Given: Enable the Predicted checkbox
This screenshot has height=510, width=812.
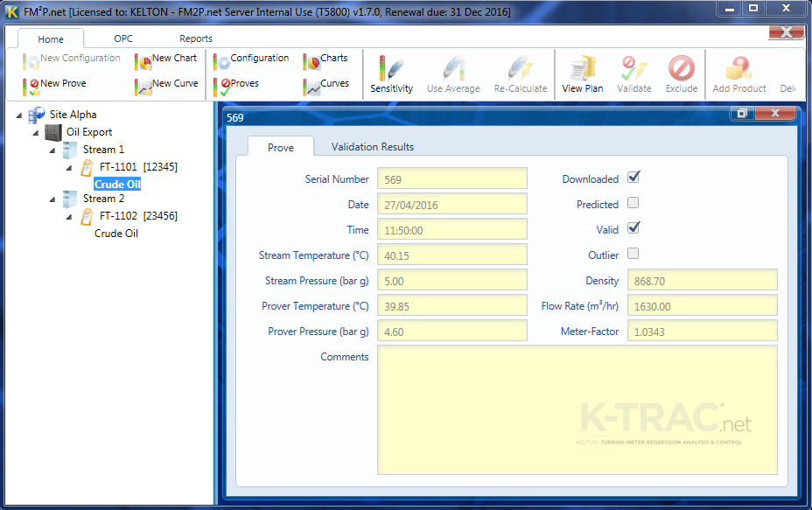Looking at the screenshot, I should [x=633, y=202].
